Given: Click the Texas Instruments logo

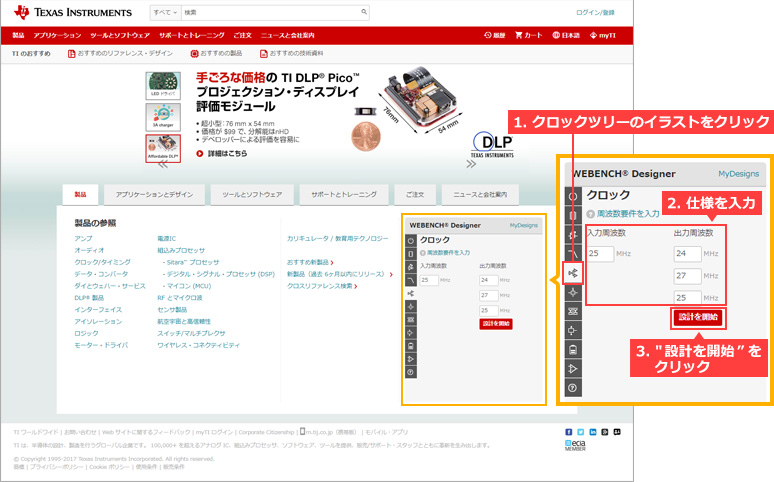Looking at the screenshot, I should [73, 12].
